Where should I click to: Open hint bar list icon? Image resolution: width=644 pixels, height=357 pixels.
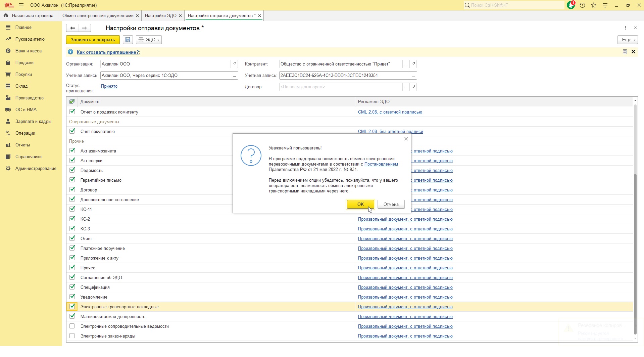pyautogui.click(x=625, y=52)
